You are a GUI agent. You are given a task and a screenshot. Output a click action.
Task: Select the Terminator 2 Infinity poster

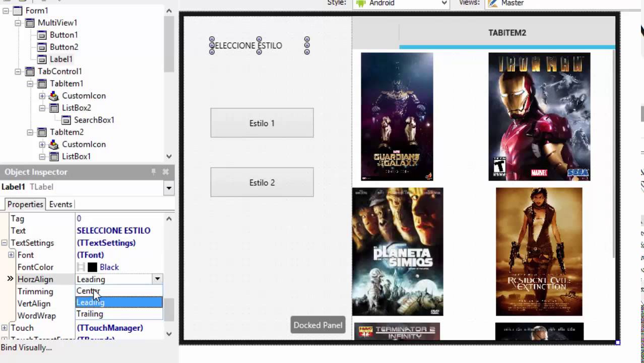pyautogui.click(x=397, y=332)
